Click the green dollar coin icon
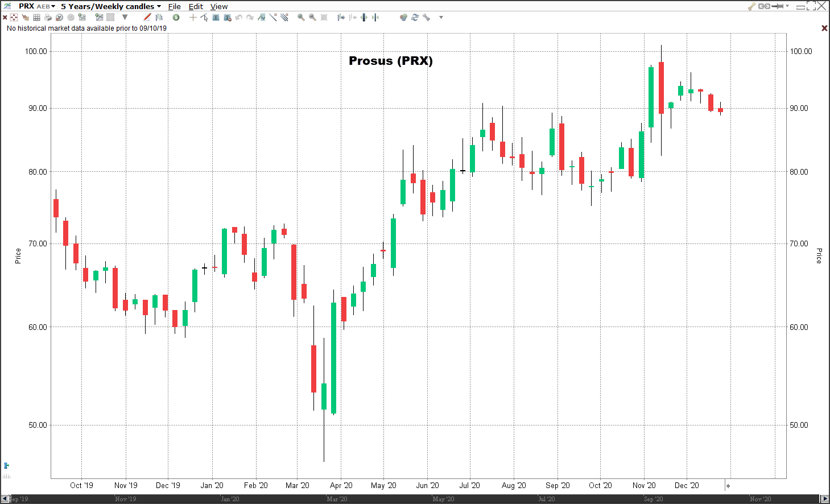The width and height of the screenshot is (830, 504). click(x=176, y=17)
